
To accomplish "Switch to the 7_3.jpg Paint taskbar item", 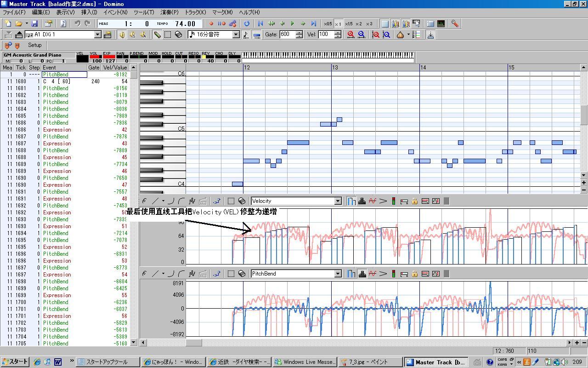I will (371, 362).
